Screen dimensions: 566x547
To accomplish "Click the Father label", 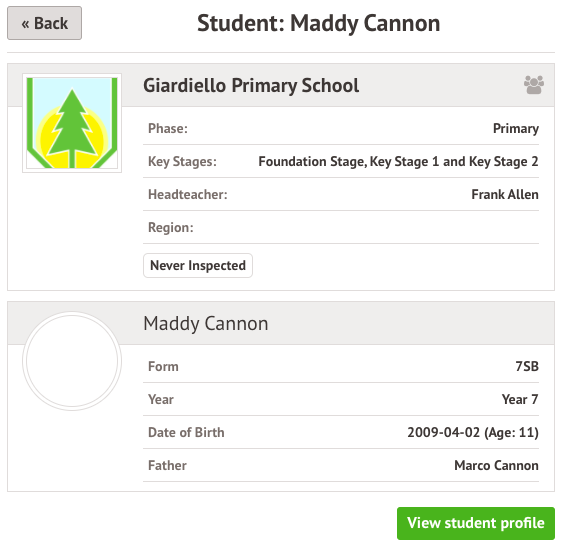I will pyautogui.click(x=167, y=465).
